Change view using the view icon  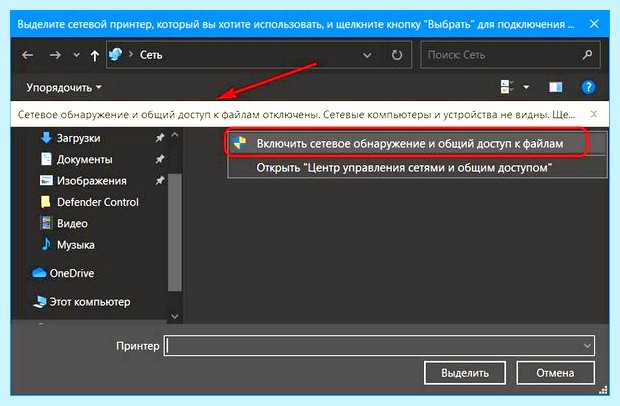point(507,87)
